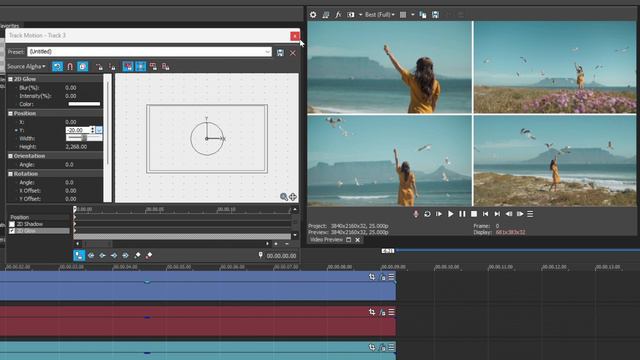Image resolution: width=640 pixels, height=360 pixels.
Task: Toggle Enable Rotation in Track Motion toolbar
Action: [x=57, y=67]
